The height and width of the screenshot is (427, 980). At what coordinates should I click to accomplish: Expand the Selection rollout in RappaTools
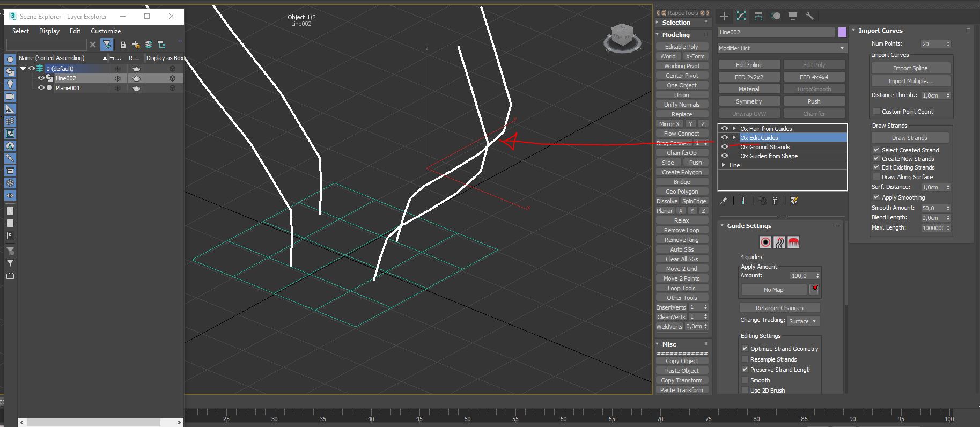click(676, 23)
